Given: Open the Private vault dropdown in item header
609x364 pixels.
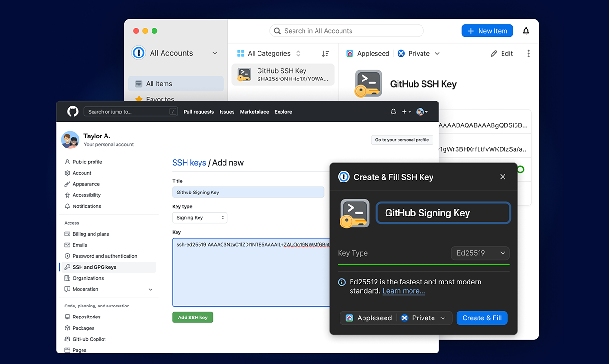Looking at the screenshot, I should tap(419, 53).
